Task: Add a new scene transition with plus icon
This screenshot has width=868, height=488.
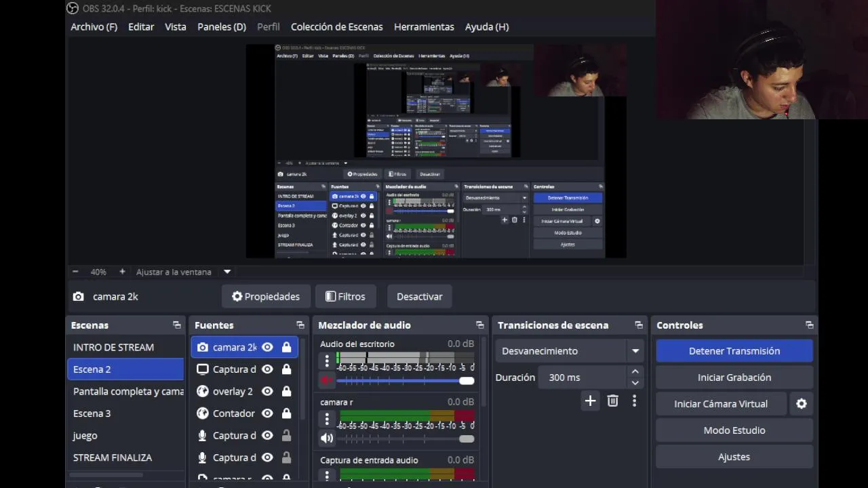Action: click(590, 401)
